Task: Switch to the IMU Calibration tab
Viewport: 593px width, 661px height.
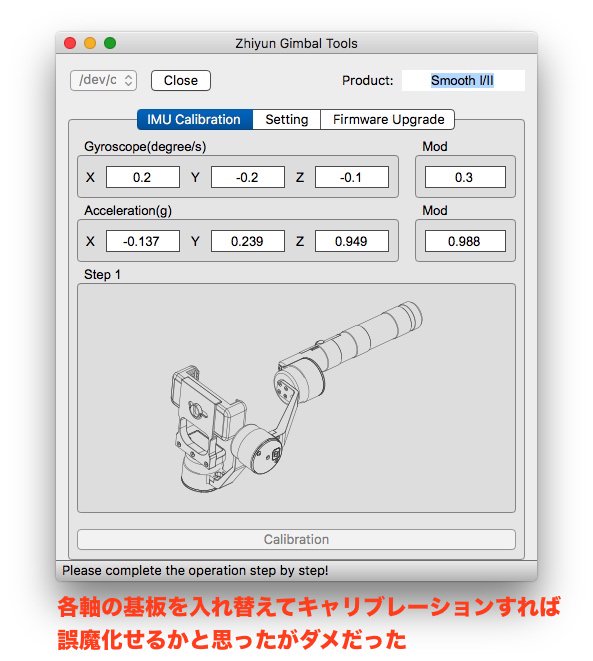Action: tap(195, 119)
